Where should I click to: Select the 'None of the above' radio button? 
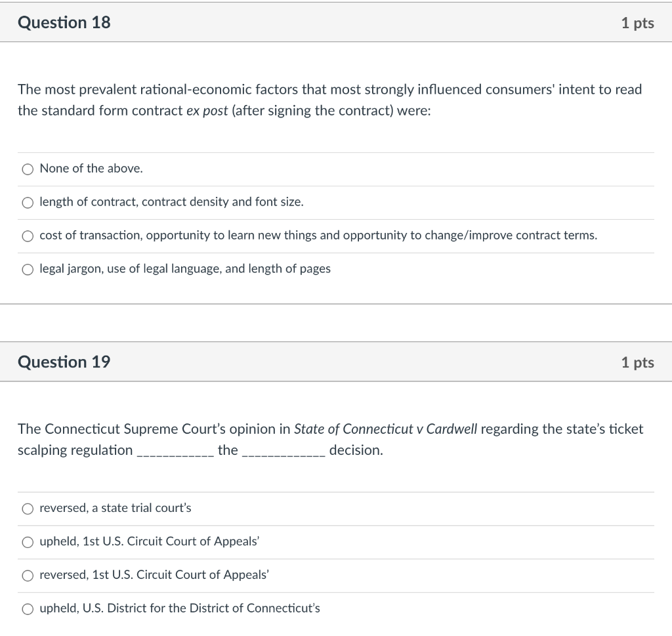tap(28, 169)
